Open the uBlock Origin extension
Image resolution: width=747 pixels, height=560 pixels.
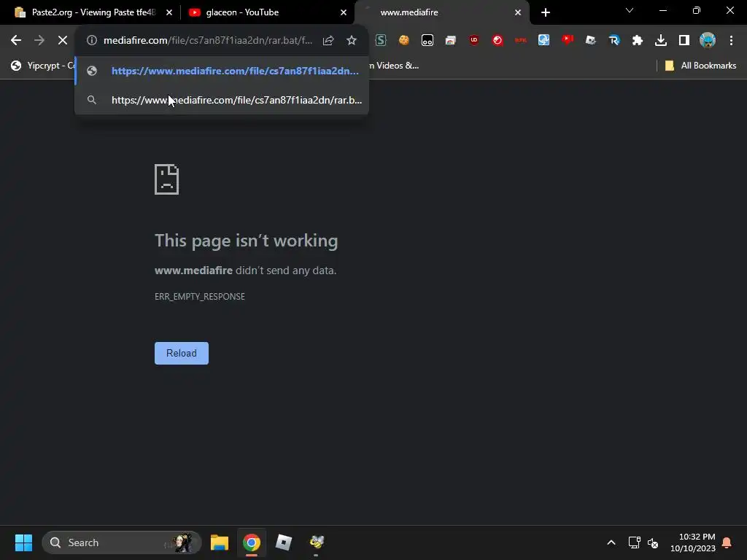click(474, 41)
